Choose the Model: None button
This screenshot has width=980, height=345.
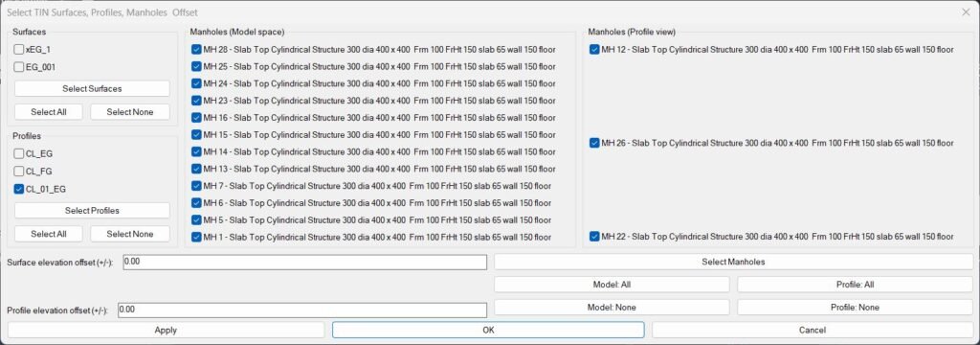[x=612, y=308]
